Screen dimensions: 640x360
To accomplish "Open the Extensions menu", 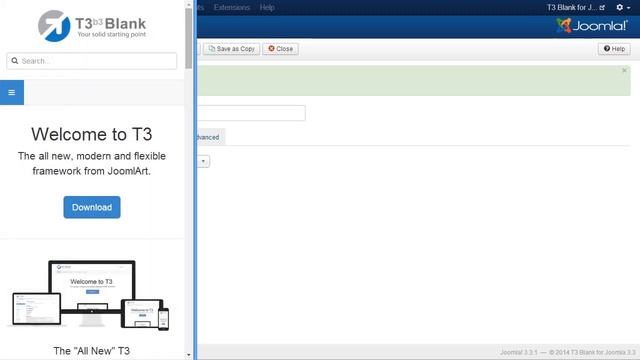I will [x=231, y=7].
